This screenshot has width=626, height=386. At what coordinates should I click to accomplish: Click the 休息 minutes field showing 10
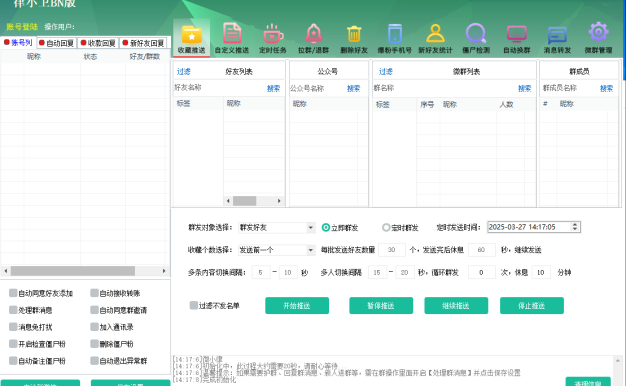point(541,272)
